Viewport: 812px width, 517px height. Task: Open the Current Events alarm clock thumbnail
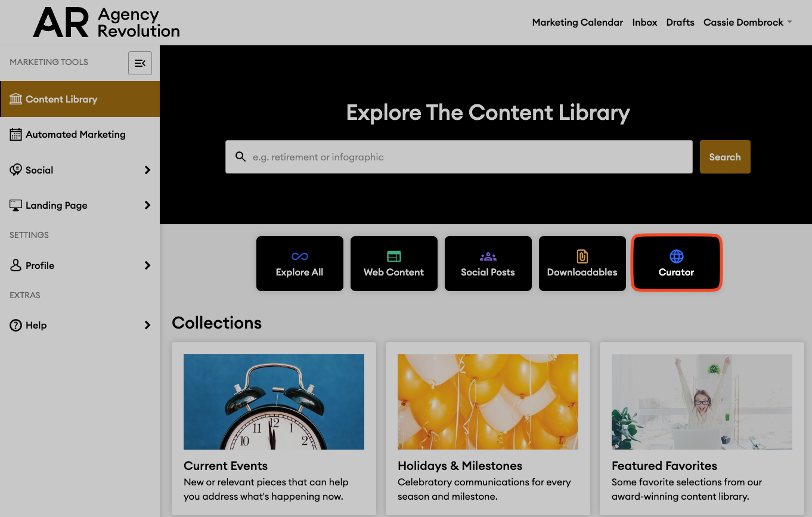pos(274,402)
